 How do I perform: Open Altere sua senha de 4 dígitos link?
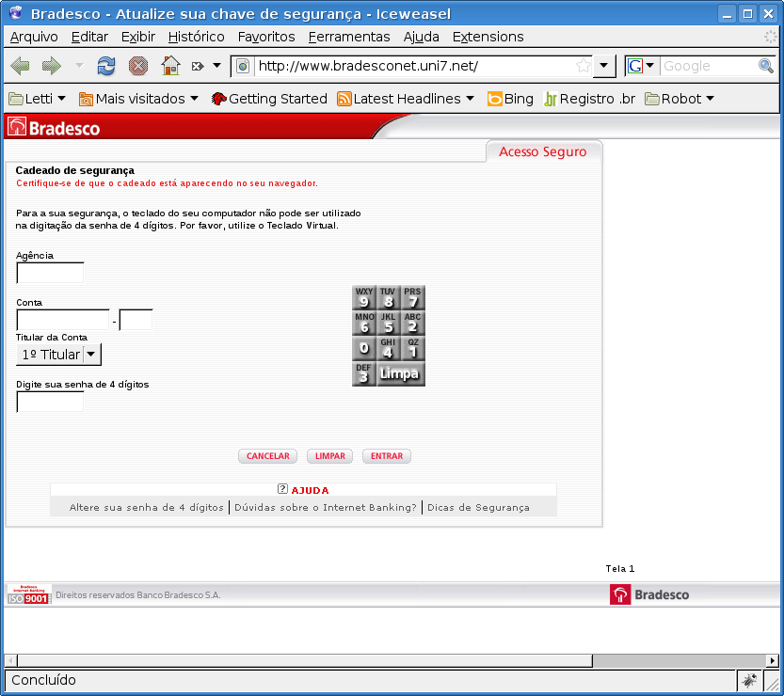point(147,507)
